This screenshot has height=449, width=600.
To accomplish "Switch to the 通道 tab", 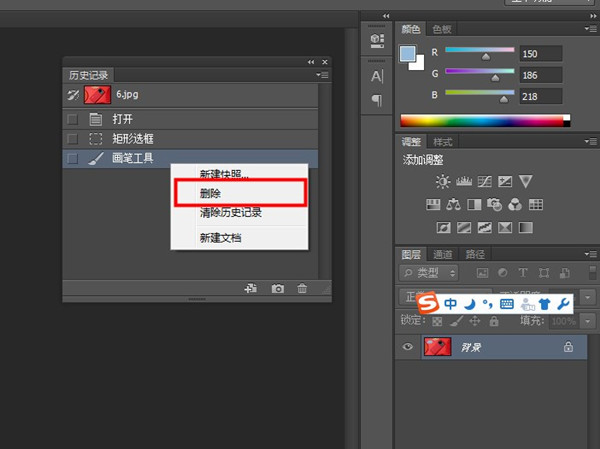I will [443, 254].
